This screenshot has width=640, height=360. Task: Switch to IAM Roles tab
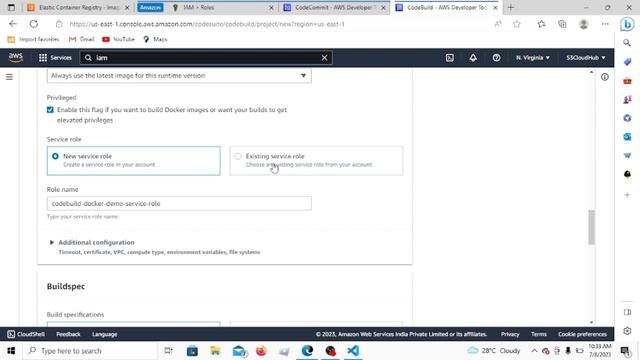(x=223, y=7)
